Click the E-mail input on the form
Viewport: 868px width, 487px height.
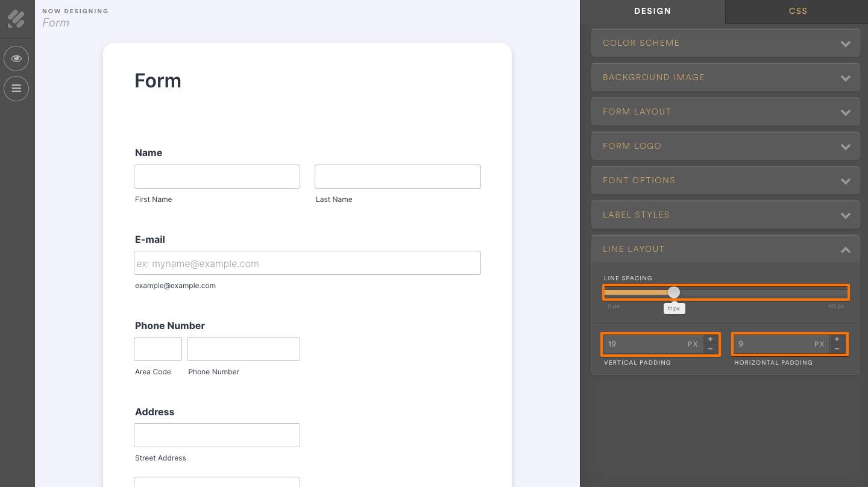[x=307, y=263]
